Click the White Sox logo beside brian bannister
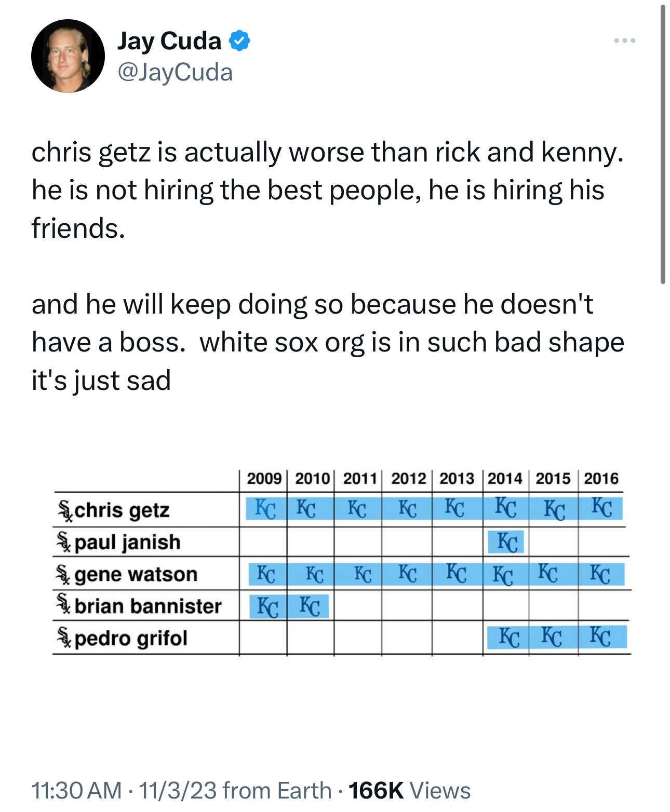The image size is (670, 812). tap(63, 605)
